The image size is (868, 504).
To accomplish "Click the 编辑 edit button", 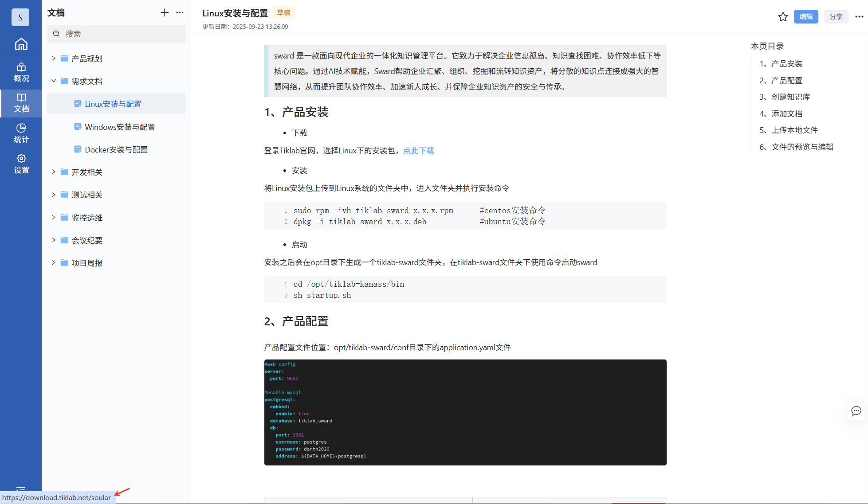I will [806, 17].
